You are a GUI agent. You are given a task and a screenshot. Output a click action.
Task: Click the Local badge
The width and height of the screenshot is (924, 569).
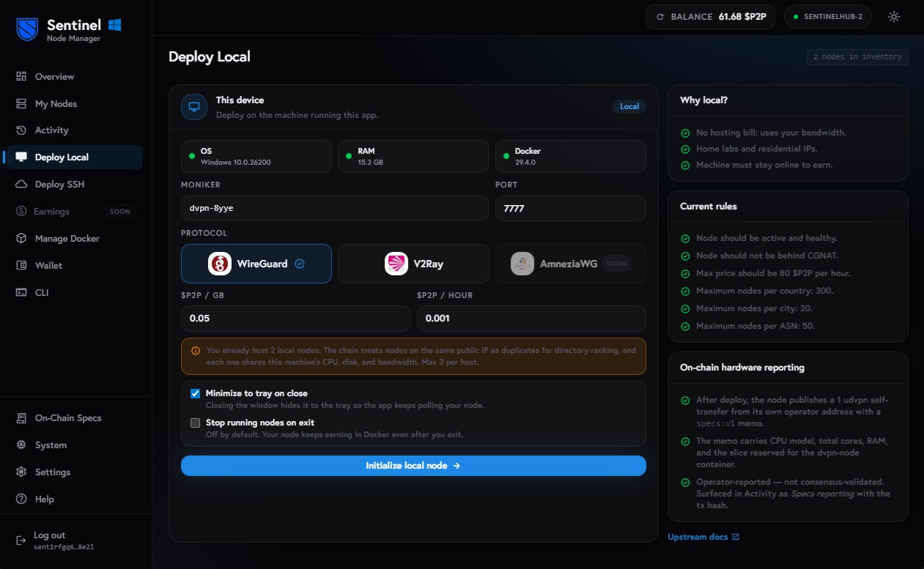pyautogui.click(x=629, y=107)
